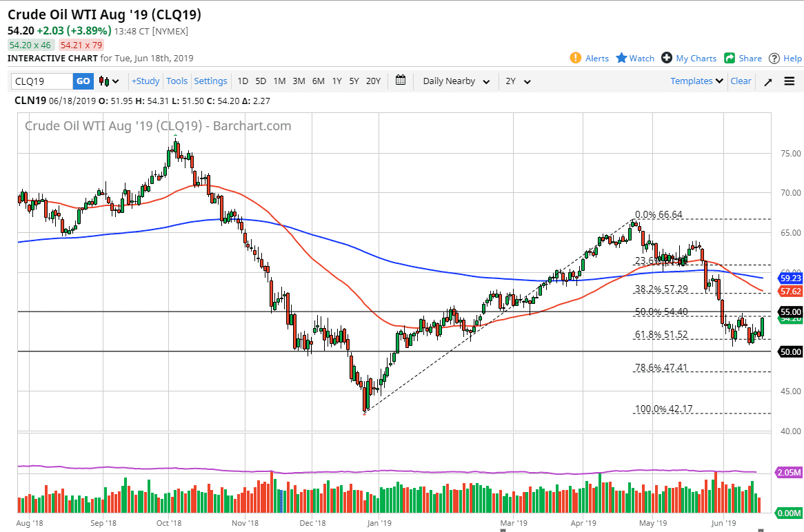
Task: Expand chart using the diagonal arrow icon
Action: (x=769, y=81)
